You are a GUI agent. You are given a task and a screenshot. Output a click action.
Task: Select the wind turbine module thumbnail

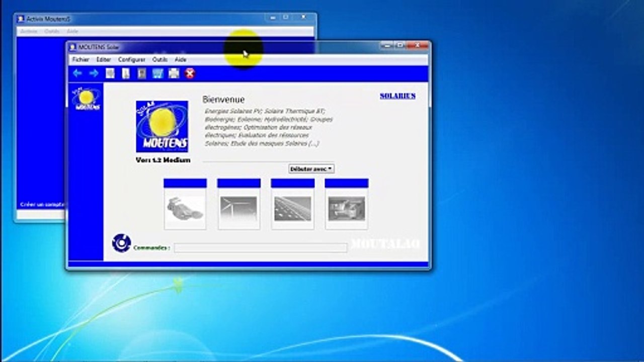[238, 204]
